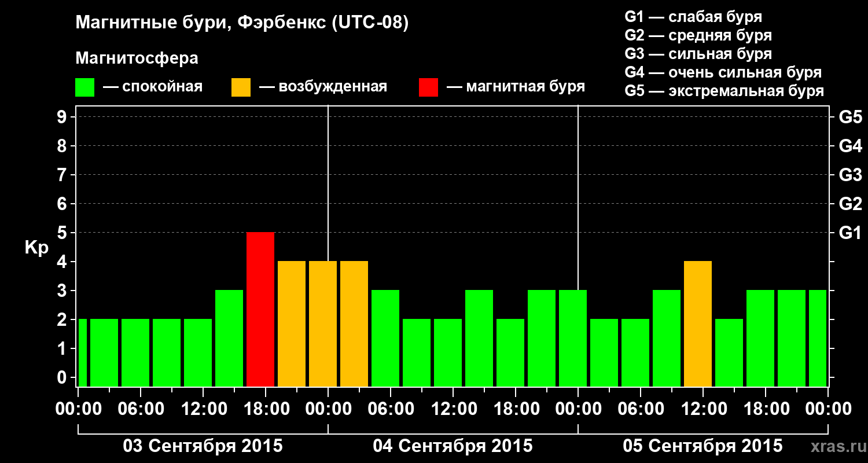Click the orange 'возбужденная' legend swatch

point(241,87)
